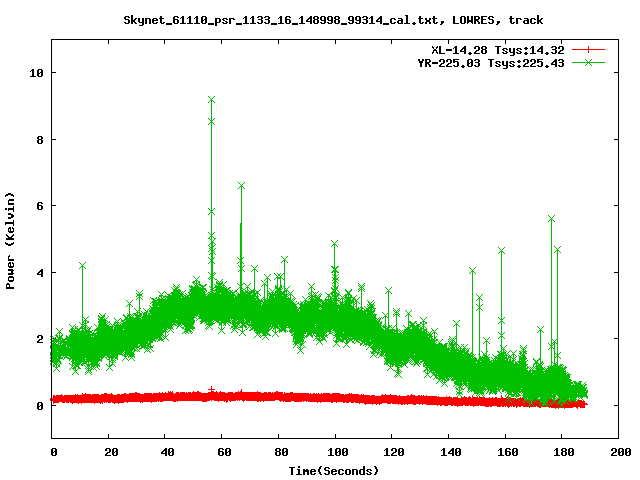
Task: Click the x-axis tick label 20
Action: [x=109, y=452]
